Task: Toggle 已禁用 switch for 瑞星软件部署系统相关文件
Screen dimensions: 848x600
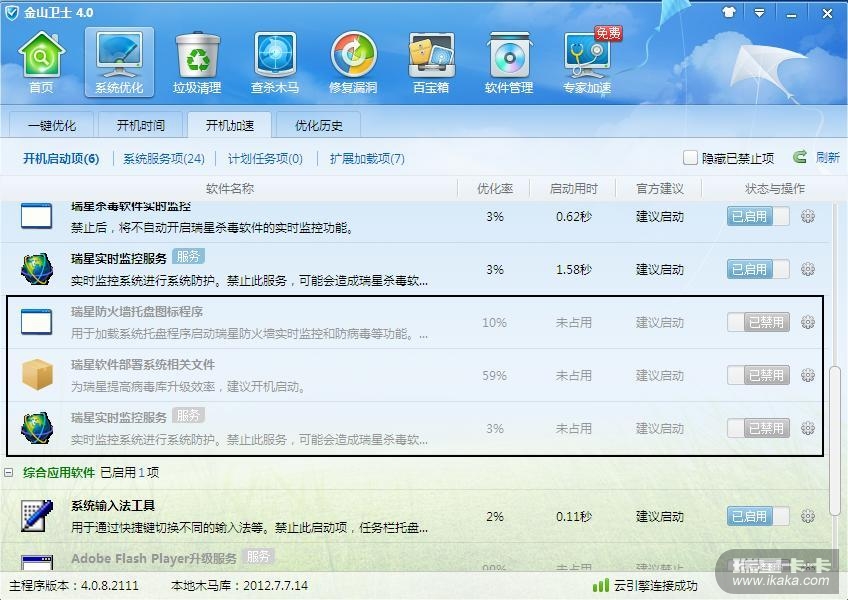Action: click(758, 375)
